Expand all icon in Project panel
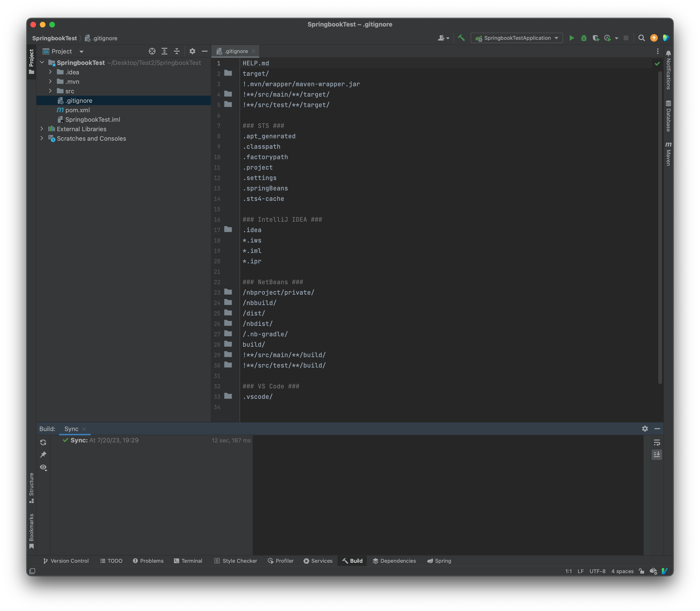 tap(164, 51)
